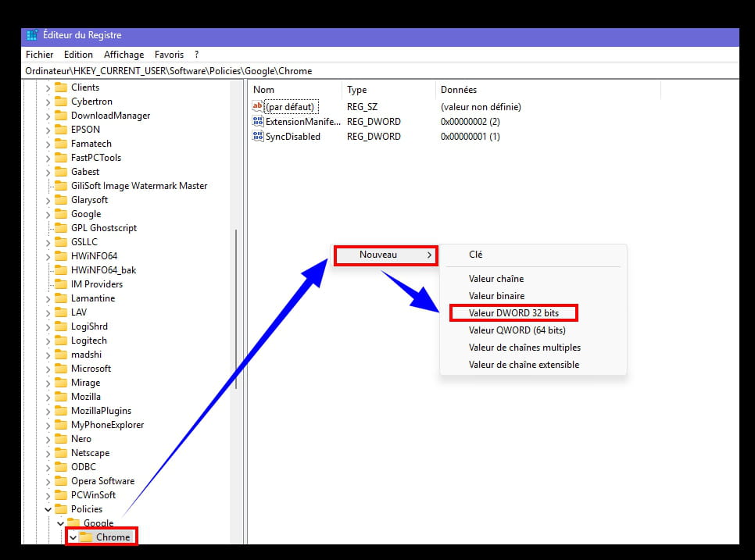The width and height of the screenshot is (755, 560).
Task: Expand the EPSON key
Action: (x=48, y=130)
